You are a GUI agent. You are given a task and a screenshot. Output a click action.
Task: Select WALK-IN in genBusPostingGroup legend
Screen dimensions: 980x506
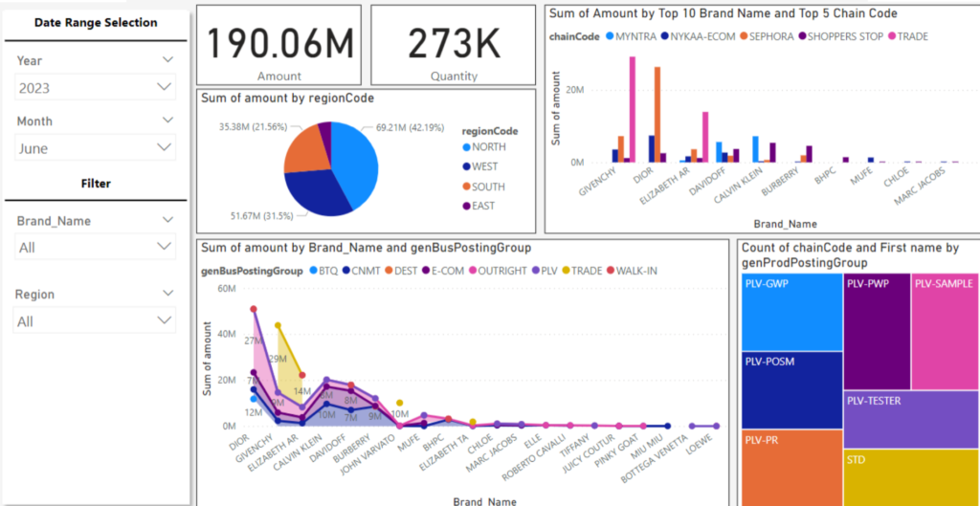pyautogui.click(x=632, y=271)
